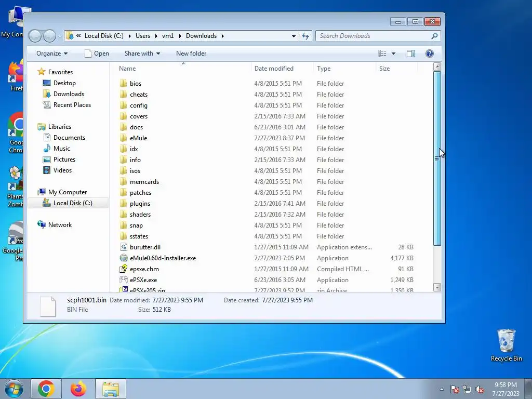Select the eMule0.60d-Installer.exe icon
532x399 pixels.
[124, 258]
